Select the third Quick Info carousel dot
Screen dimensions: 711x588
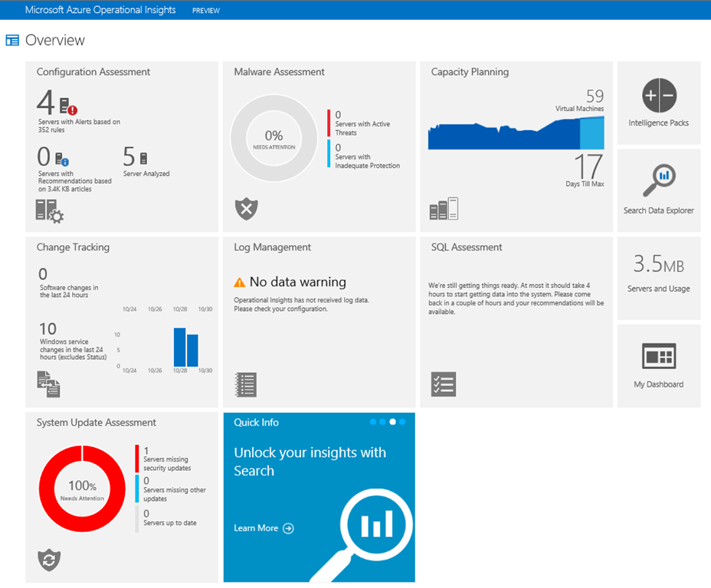(x=392, y=422)
